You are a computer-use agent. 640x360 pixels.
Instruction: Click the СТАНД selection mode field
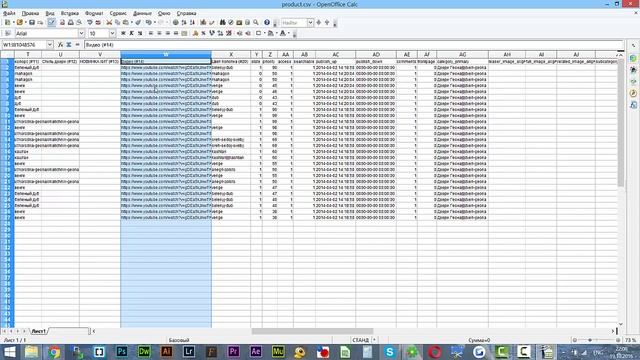(x=360, y=340)
